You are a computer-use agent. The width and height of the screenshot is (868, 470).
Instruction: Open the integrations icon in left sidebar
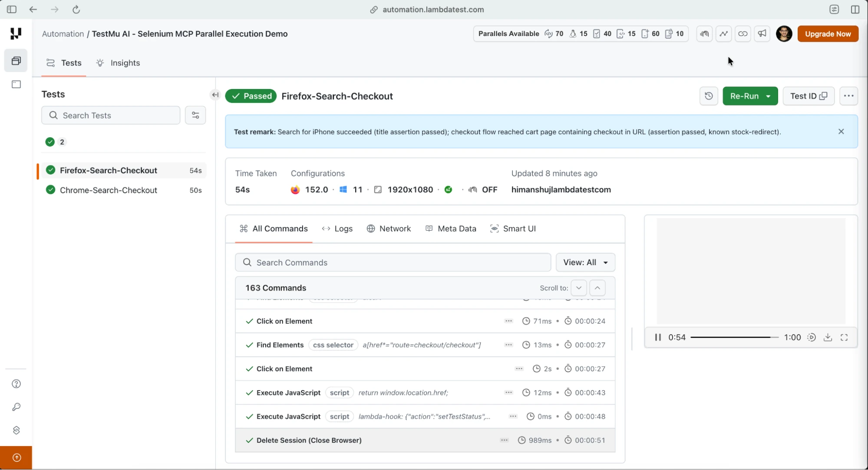pos(16,430)
